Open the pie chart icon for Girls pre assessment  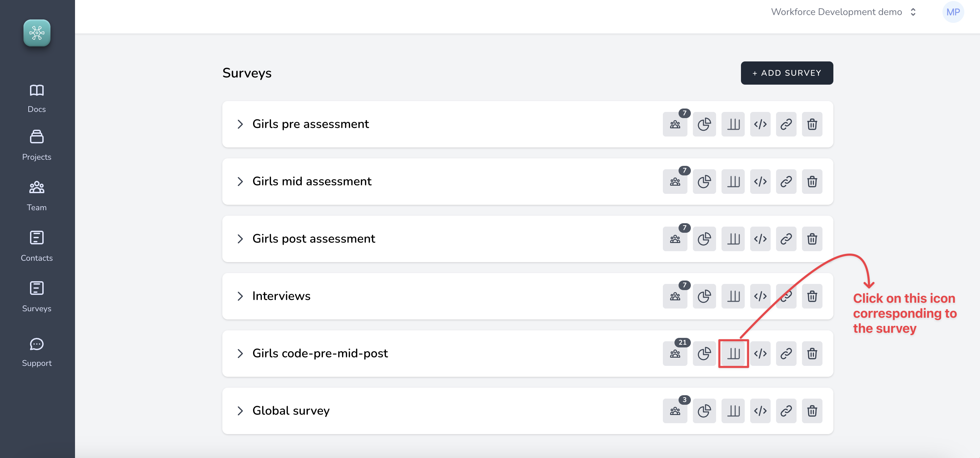click(x=704, y=124)
